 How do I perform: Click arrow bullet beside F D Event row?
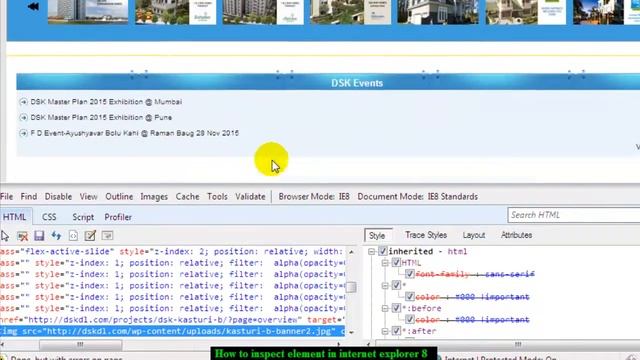tap(23, 133)
